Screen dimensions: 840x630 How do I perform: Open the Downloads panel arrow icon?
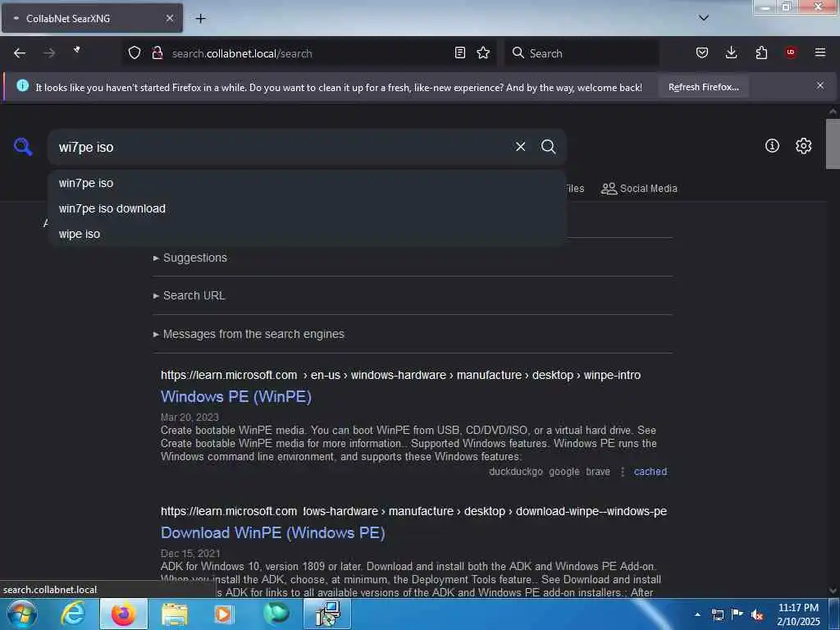pyautogui.click(x=731, y=52)
